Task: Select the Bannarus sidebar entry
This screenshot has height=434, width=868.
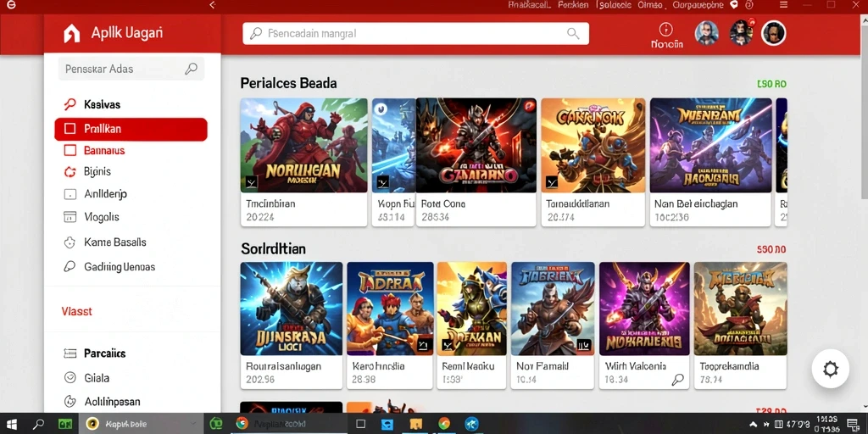Action: tap(95, 151)
